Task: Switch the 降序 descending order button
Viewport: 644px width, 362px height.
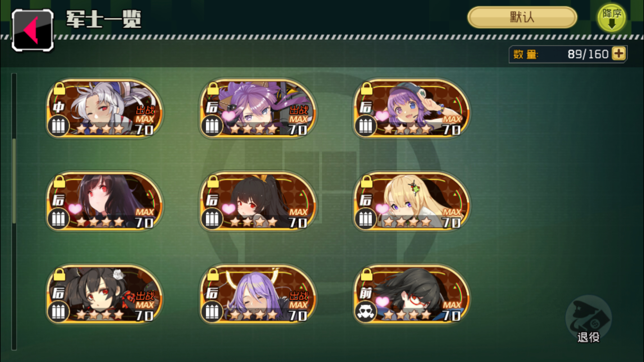Action: pyautogui.click(x=612, y=18)
